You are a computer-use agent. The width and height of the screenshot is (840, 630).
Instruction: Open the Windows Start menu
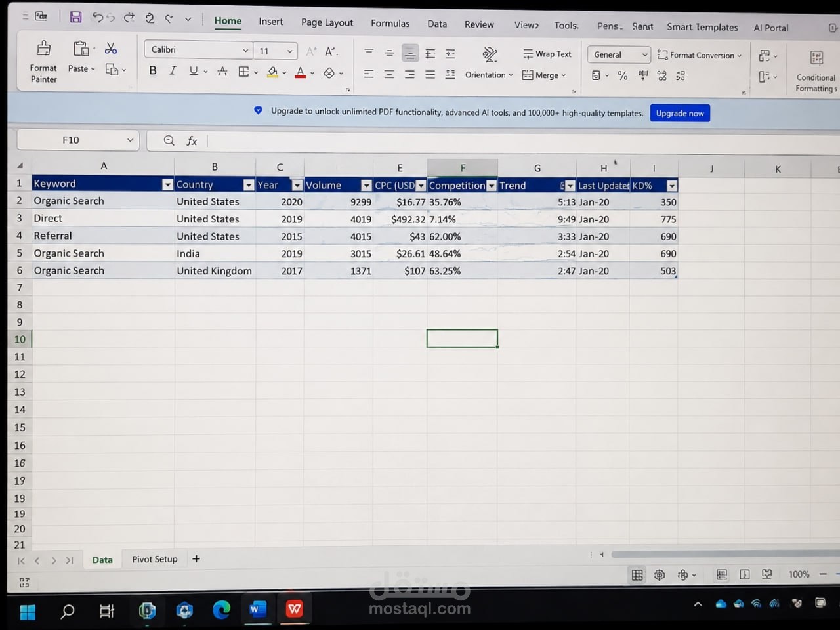pos(28,612)
